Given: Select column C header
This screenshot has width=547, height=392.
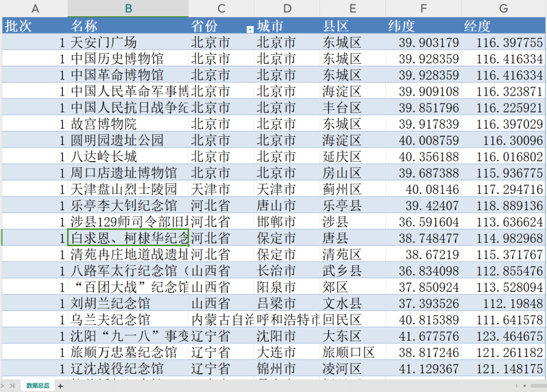Looking at the screenshot, I should pyautogui.click(x=221, y=9).
